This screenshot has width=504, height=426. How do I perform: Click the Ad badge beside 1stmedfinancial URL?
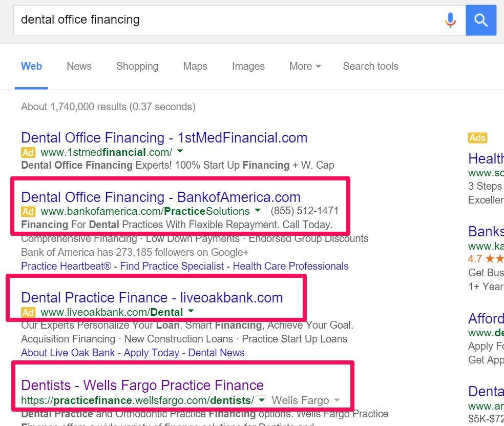click(x=28, y=152)
